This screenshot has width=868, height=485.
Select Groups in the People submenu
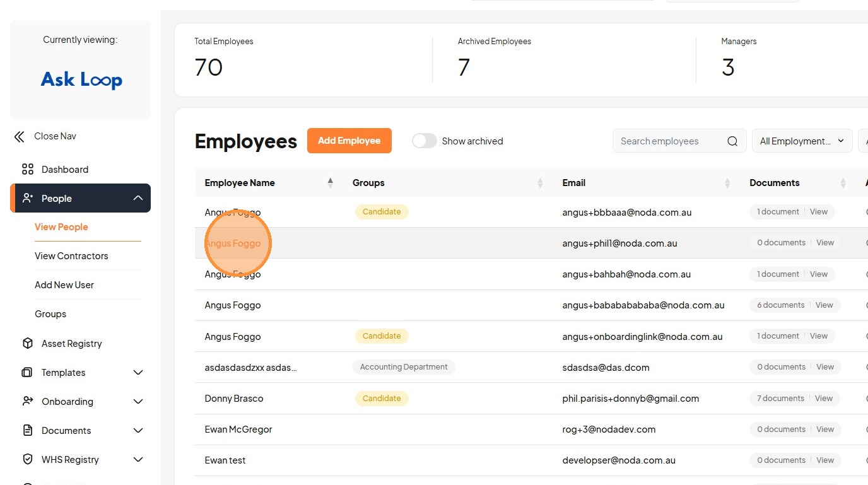[50, 313]
